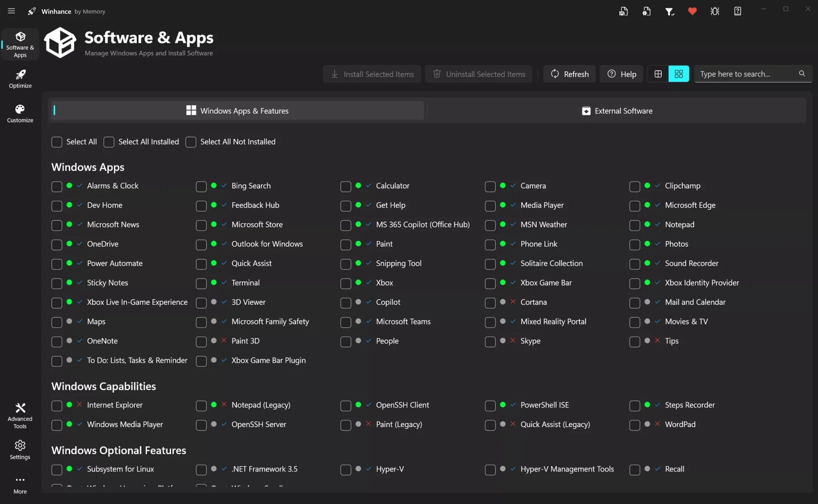Open the Windows Apps & Features tab
Screen dimensions: 818x504
pyautogui.click(x=237, y=111)
